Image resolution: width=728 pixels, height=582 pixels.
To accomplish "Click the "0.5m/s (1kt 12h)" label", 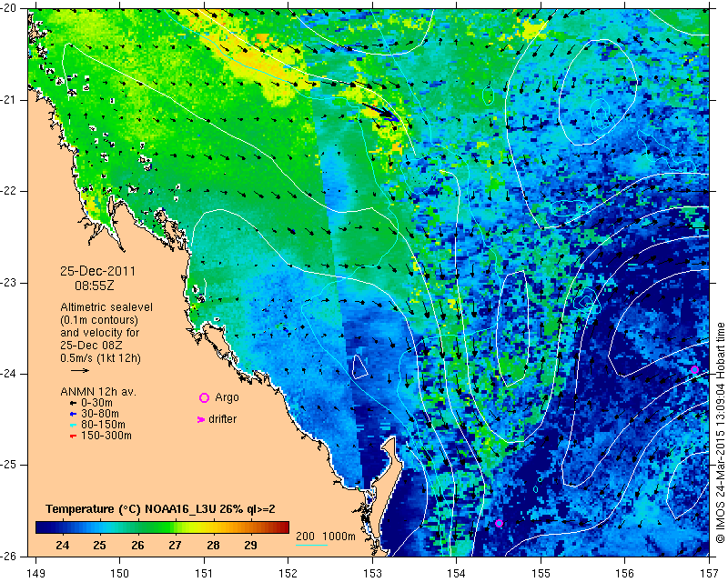I will 100,358.
